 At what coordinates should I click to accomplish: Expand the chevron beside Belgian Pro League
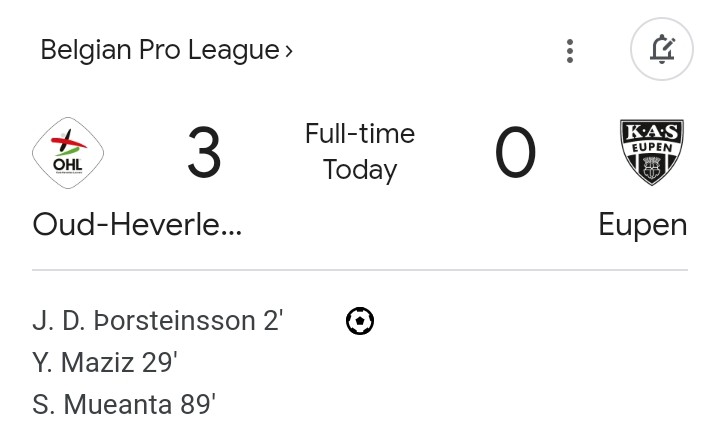[289, 51]
